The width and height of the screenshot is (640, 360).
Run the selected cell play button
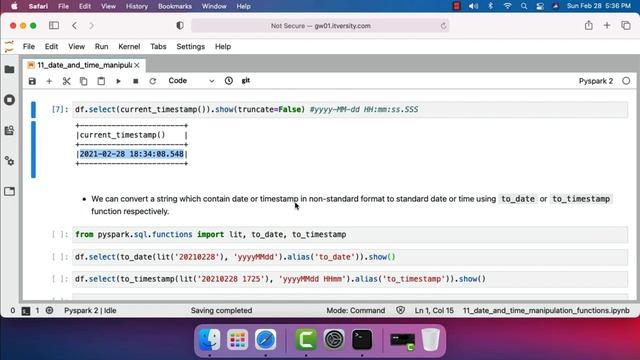click(x=118, y=81)
